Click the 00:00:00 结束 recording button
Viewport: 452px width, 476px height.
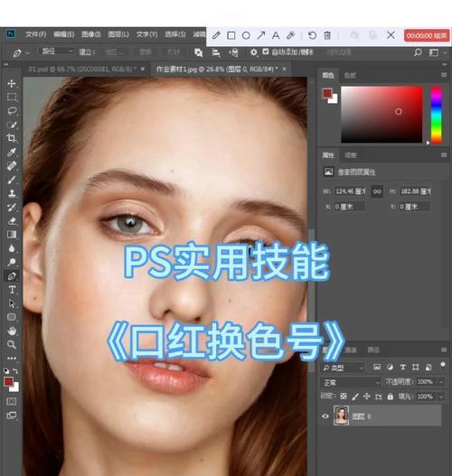pos(427,36)
